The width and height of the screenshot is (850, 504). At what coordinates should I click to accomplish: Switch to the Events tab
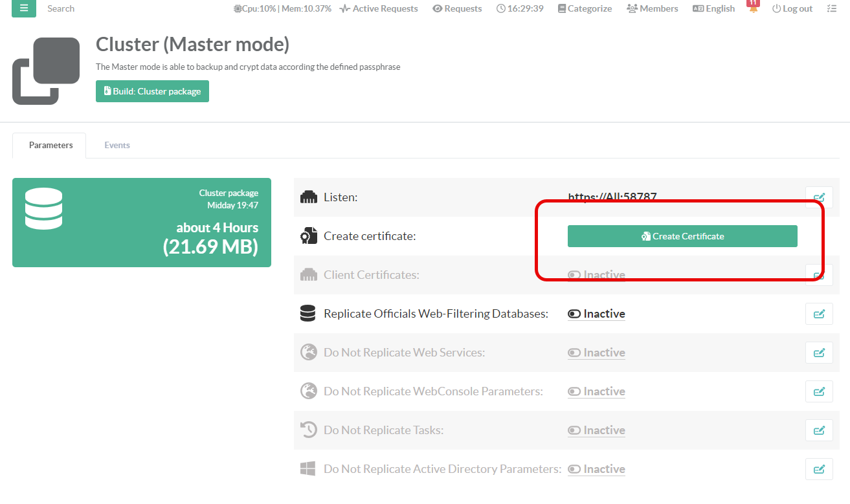click(x=117, y=145)
